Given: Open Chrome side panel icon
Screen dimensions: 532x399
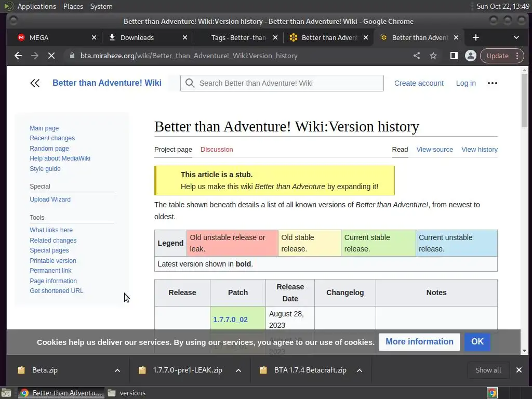Looking at the screenshot, I should point(454,56).
